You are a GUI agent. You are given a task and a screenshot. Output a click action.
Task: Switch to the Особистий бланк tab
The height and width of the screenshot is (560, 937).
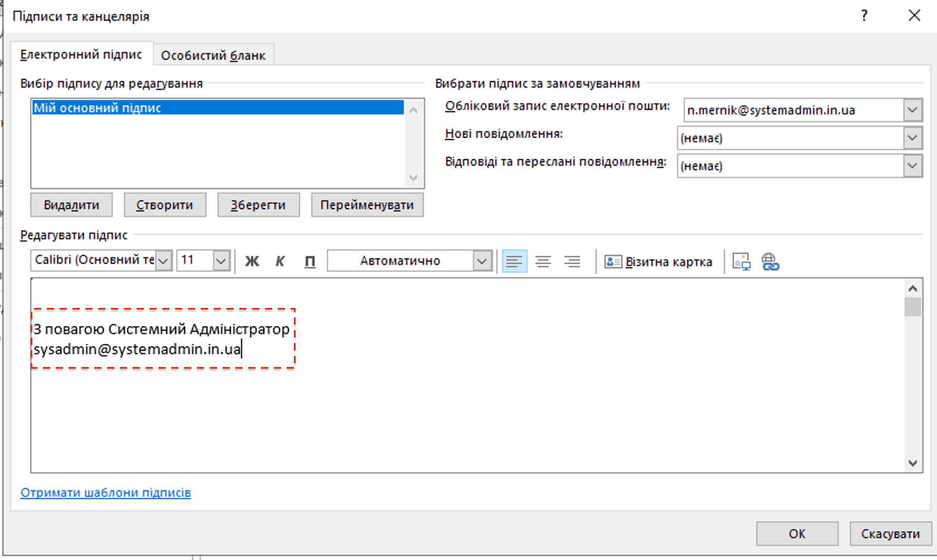[213, 55]
